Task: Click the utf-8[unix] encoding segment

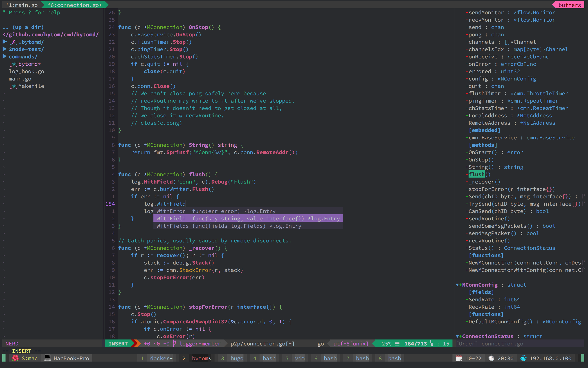Action: 351,343
